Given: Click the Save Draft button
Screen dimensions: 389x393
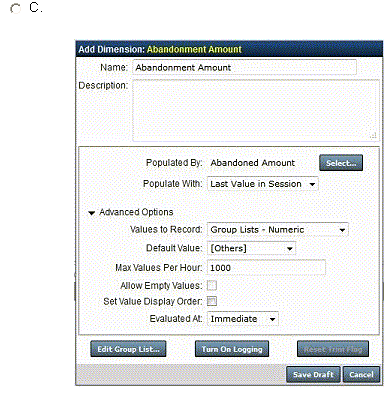Looking at the screenshot, I should point(313,374).
